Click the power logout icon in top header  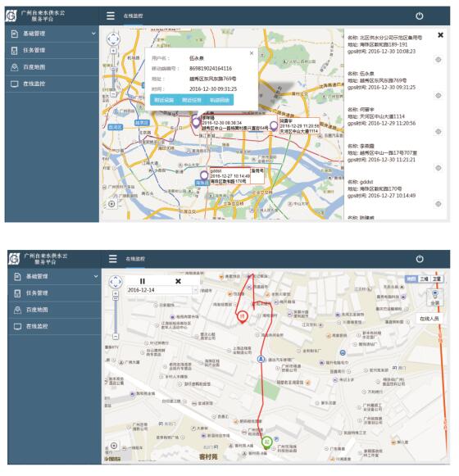419,16
